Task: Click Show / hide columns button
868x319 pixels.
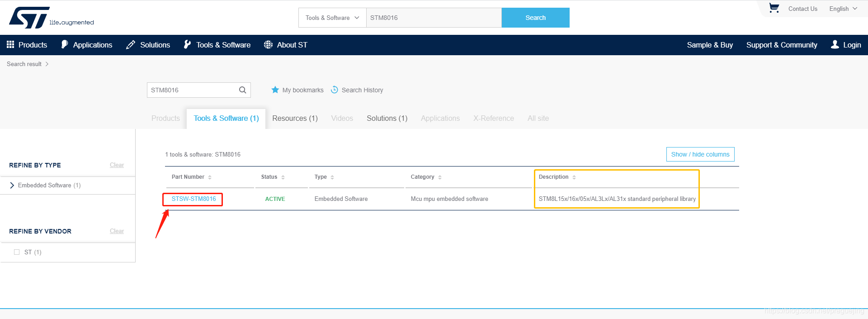Action: click(x=700, y=154)
